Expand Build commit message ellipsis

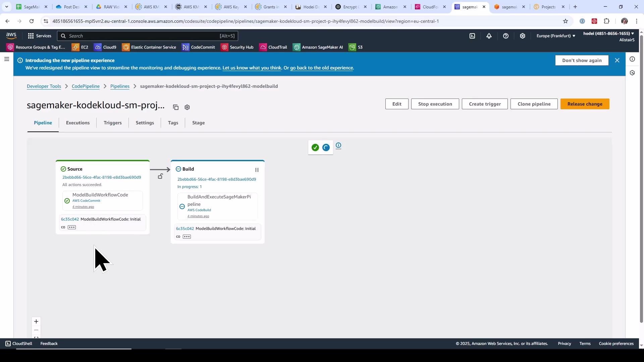coord(187,237)
